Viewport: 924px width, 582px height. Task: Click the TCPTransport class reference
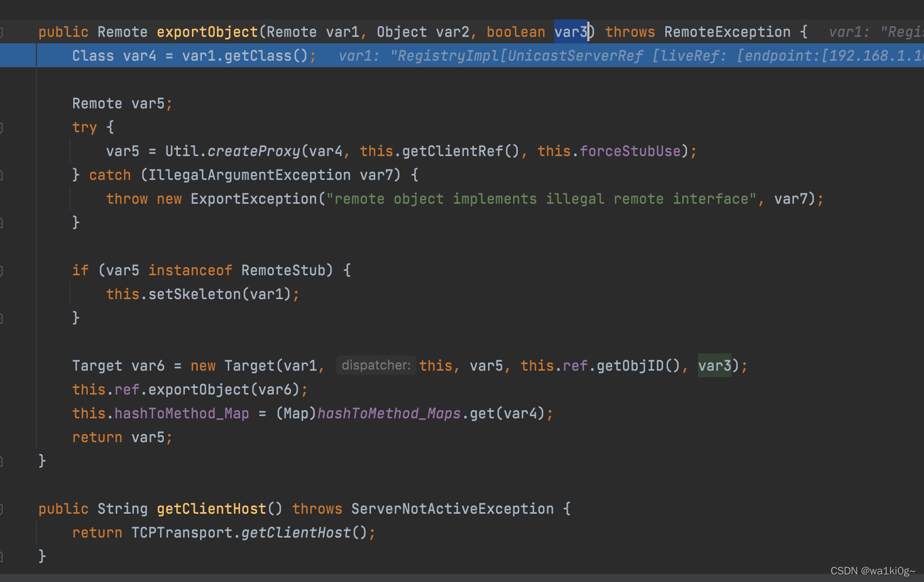tap(182, 533)
